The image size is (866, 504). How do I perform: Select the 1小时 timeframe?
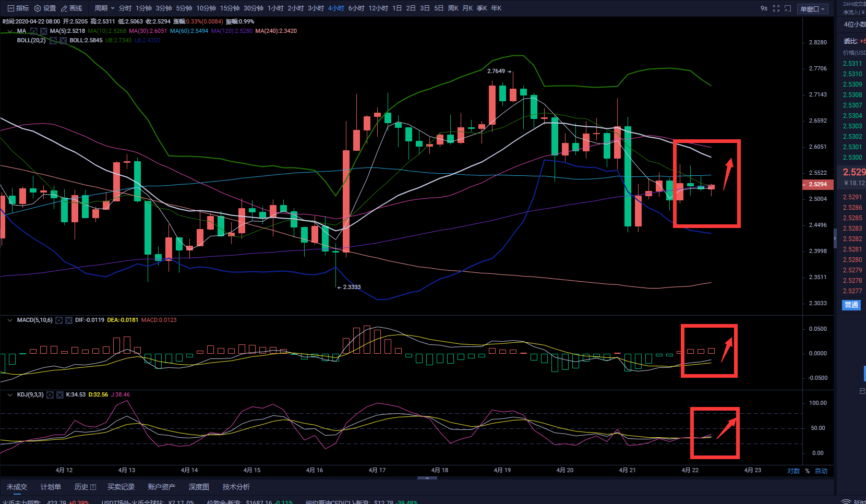(x=275, y=8)
